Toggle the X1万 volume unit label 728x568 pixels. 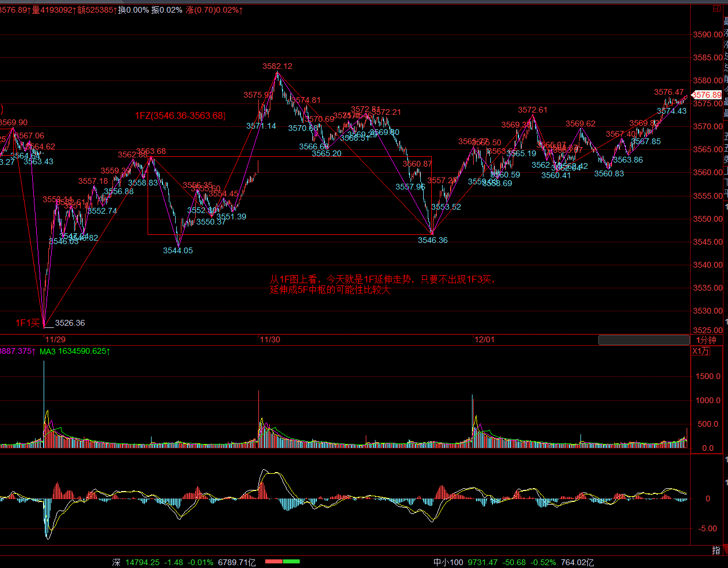click(x=701, y=351)
